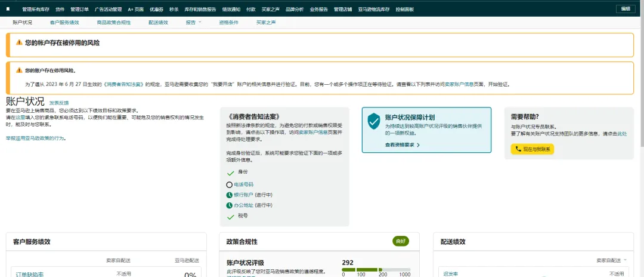
Task: Click 亚马逊配送 column header
Action: click(187, 260)
